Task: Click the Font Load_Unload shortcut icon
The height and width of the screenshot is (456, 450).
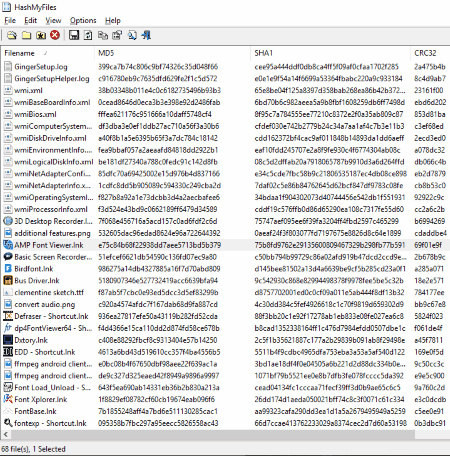Action: [8, 387]
